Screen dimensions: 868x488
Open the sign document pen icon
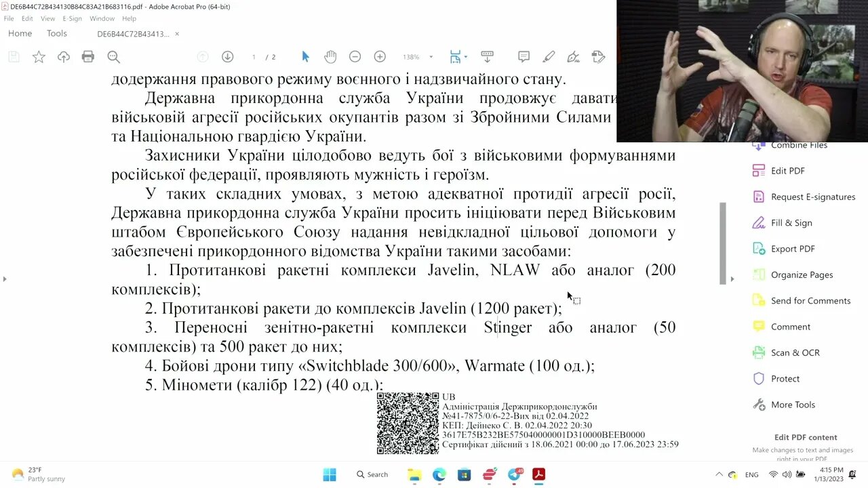tap(573, 57)
